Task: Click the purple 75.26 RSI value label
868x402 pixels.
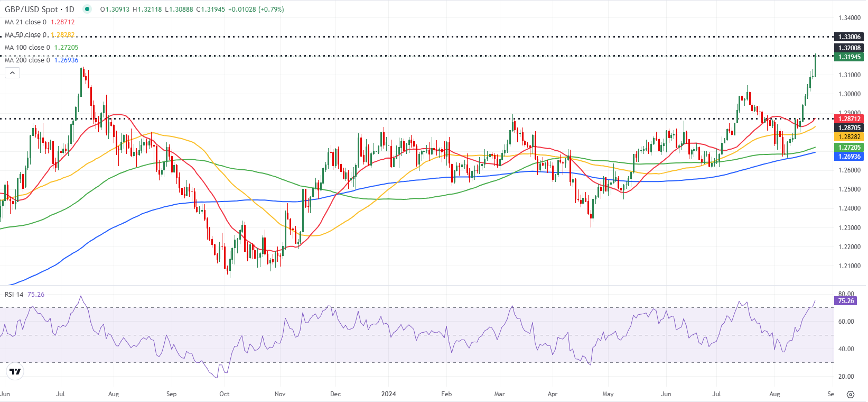Action: click(x=846, y=301)
